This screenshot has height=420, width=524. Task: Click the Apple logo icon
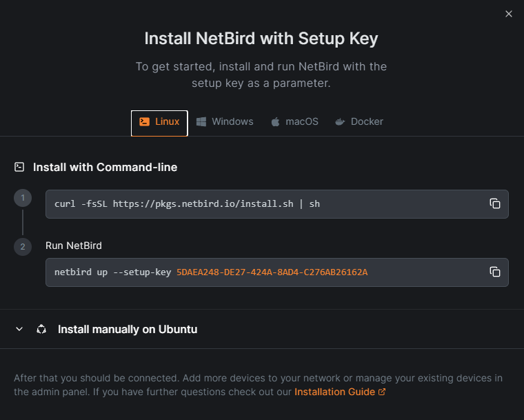point(275,122)
